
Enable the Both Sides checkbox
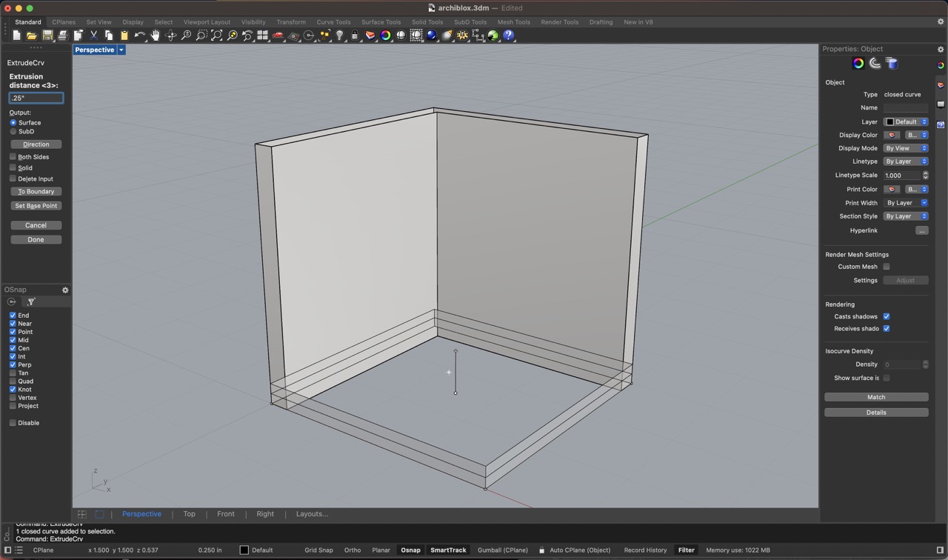(13, 157)
